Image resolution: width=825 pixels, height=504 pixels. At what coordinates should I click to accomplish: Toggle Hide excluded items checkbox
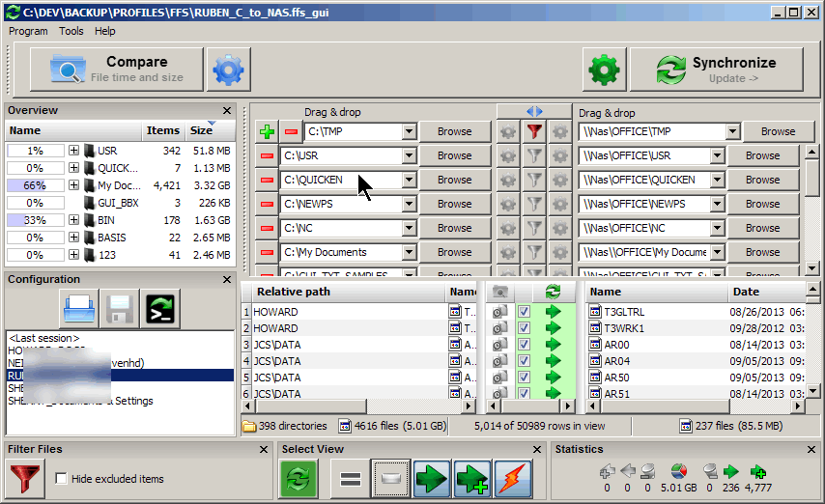[x=61, y=479]
